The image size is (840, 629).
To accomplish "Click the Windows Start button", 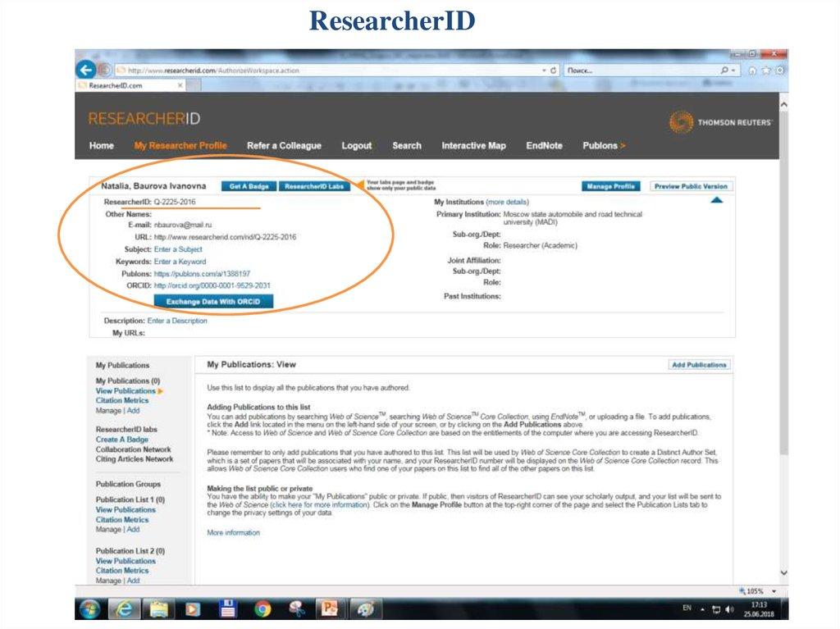I will [89, 608].
